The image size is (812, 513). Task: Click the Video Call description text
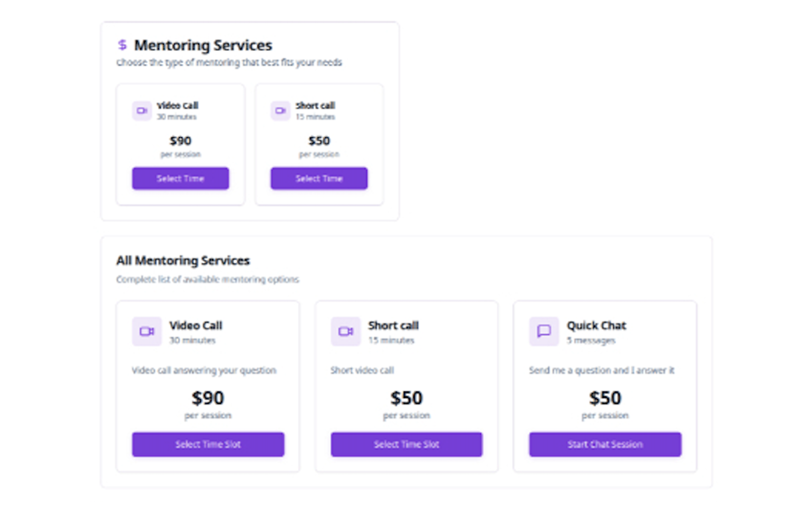coord(203,371)
